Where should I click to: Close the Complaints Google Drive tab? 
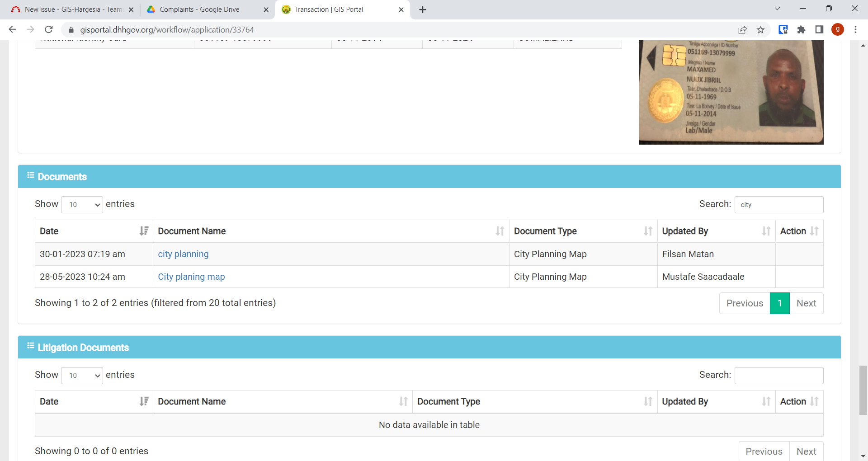pos(266,9)
